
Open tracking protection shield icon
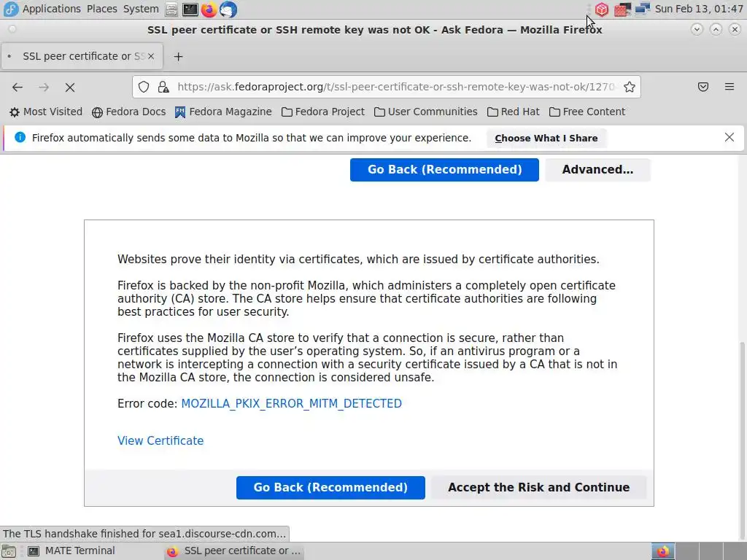(144, 87)
